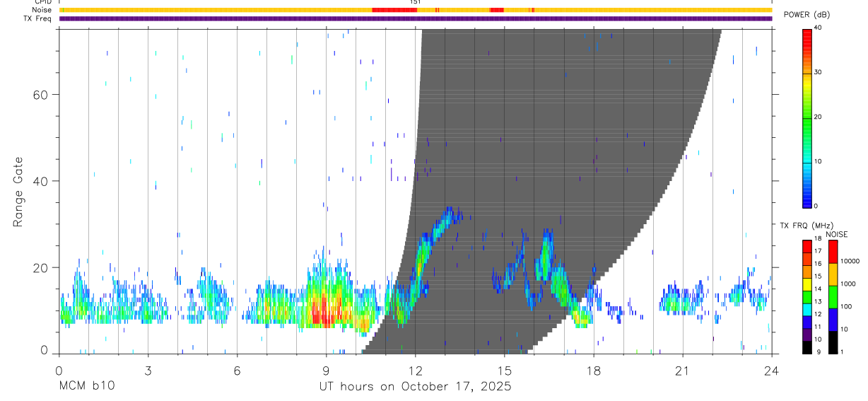The image size is (868, 401).
Task: Click the '14' frequency scale label
Action: click(819, 289)
